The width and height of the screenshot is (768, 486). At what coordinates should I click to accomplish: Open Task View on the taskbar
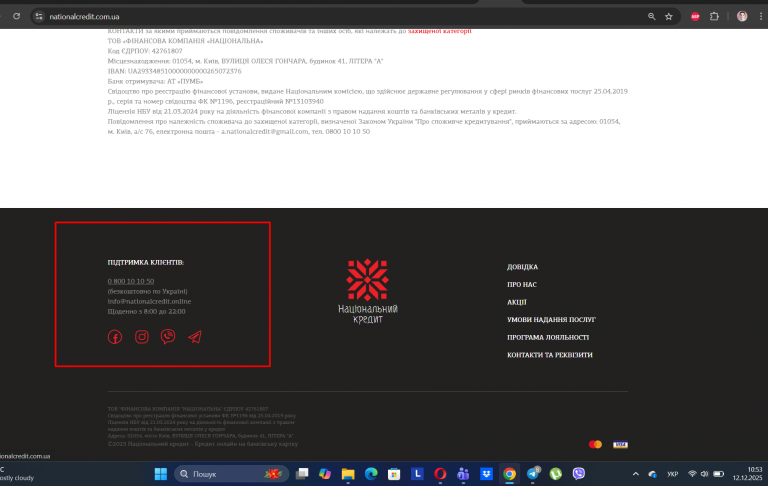coord(302,474)
